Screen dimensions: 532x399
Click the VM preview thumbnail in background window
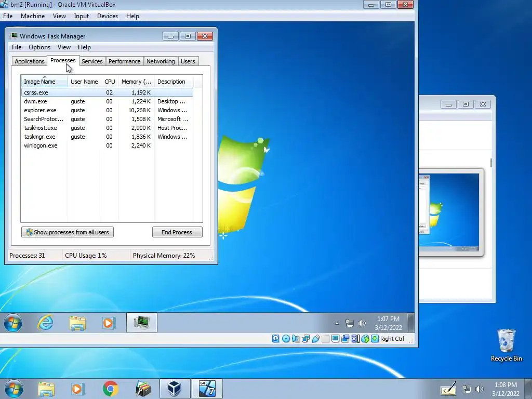(x=450, y=212)
